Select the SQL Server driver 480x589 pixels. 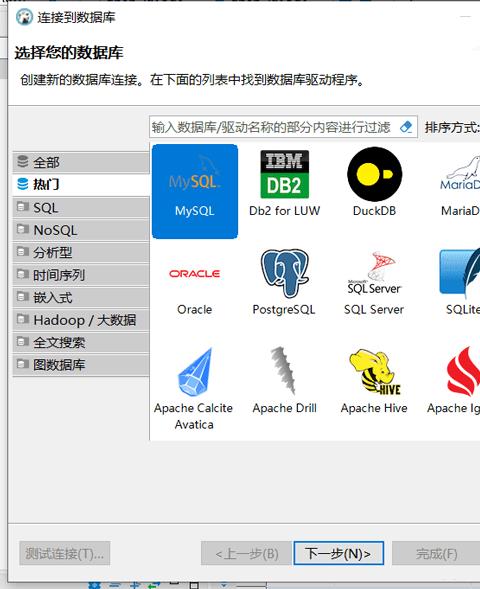tap(374, 284)
